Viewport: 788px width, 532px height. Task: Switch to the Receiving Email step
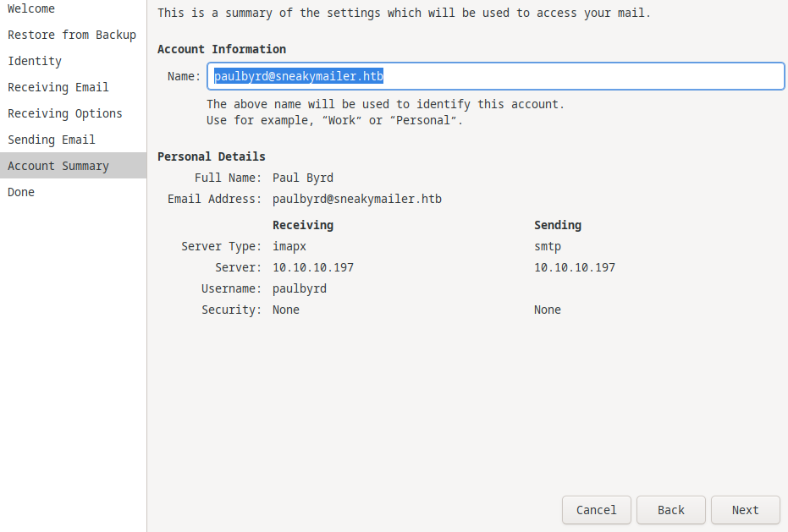(x=58, y=87)
